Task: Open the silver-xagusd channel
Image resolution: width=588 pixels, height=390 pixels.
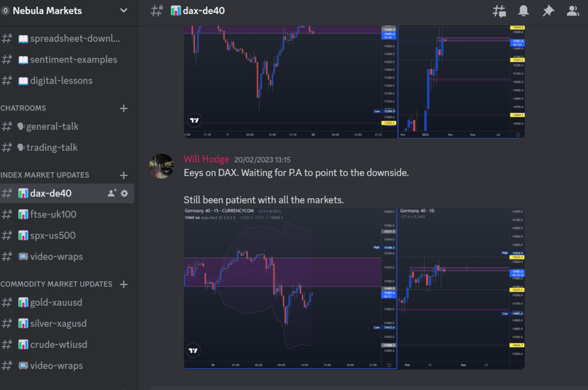Action: point(67,323)
